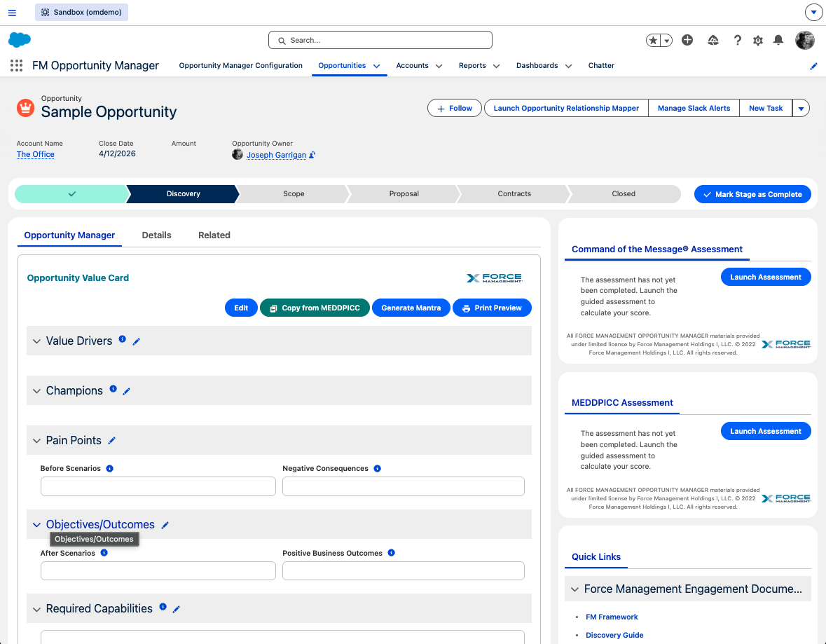Screen dimensions: 826x644
Task: Click info icon beside Positive Business Outcomes
Action: (x=391, y=553)
